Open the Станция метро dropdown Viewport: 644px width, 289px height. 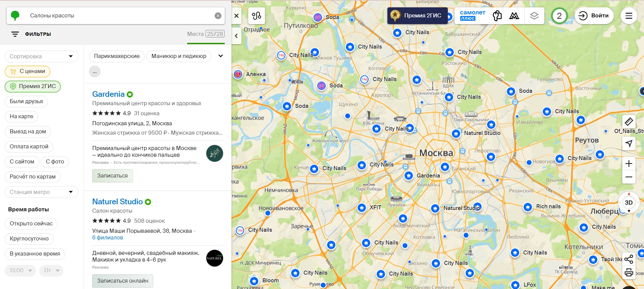tap(42, 192)
